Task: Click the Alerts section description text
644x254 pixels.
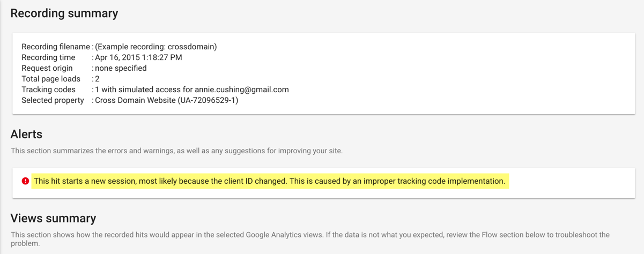Action: pyautogui.click(x=176, y=151)
